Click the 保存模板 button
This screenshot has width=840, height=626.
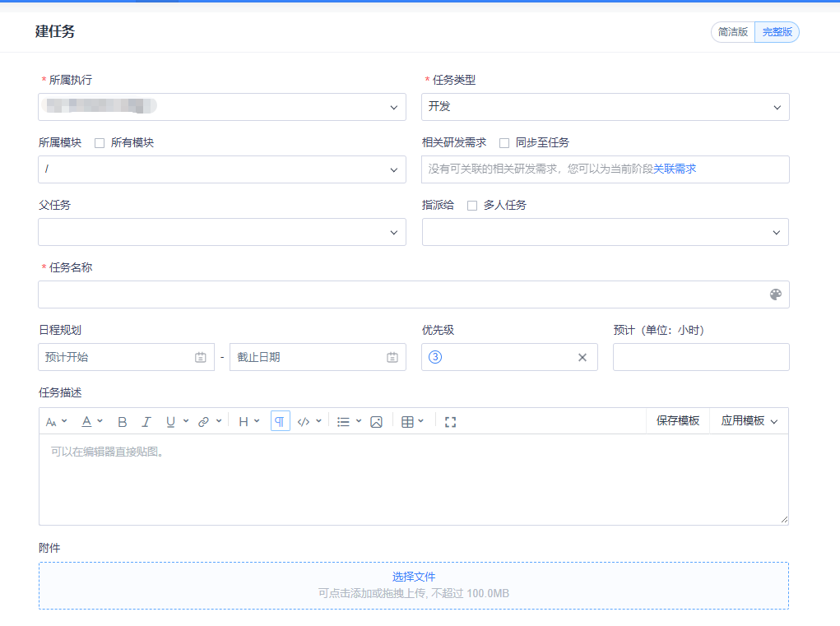[678, 420]
